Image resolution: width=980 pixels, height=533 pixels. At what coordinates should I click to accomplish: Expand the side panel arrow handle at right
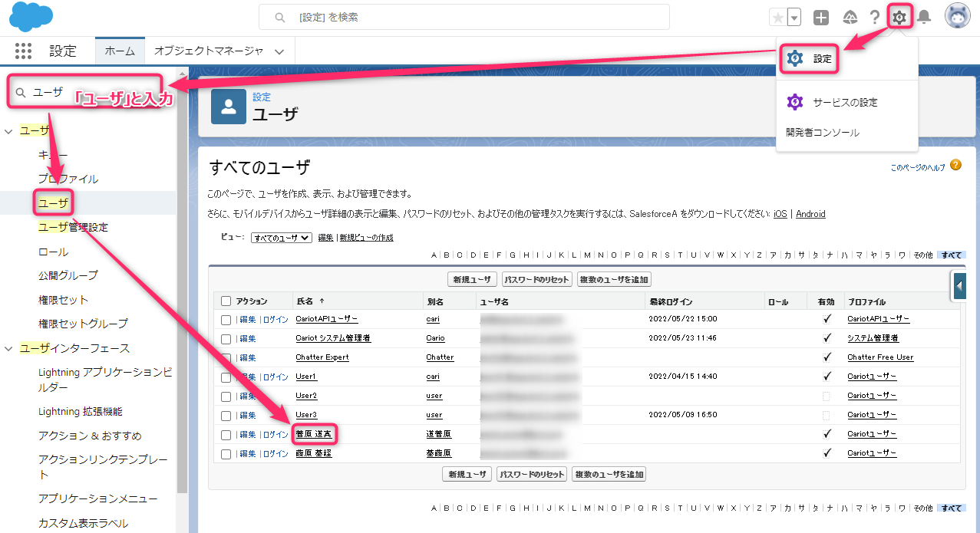coord(959,286)
